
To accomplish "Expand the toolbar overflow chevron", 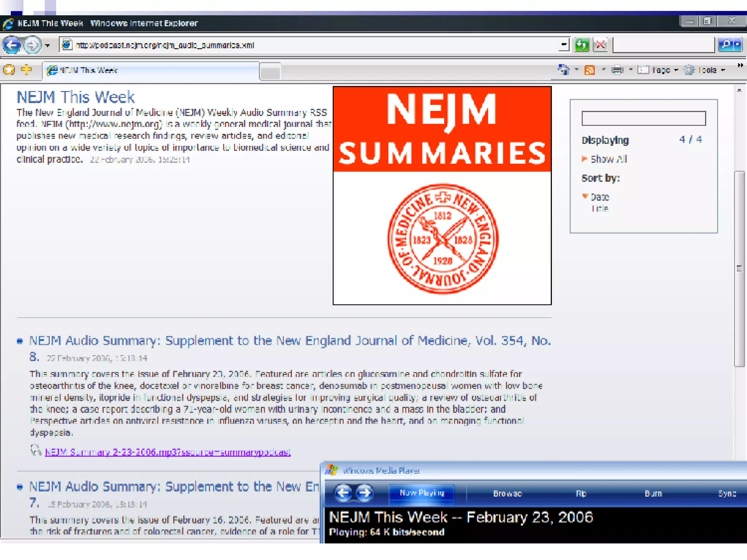I will pos(740,66).
